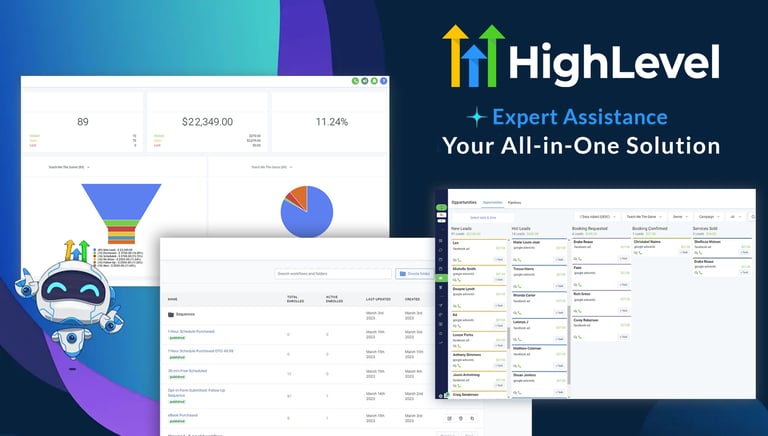Open Matthew Coleman card in Hot Leads
This screenshot has height=436, width=768.
(x=539, y=358)
